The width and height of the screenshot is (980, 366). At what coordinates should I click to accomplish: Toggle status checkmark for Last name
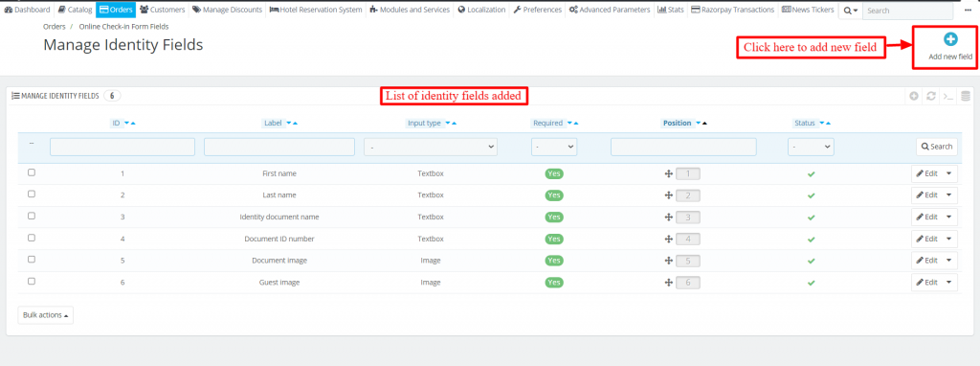[812, 195]
